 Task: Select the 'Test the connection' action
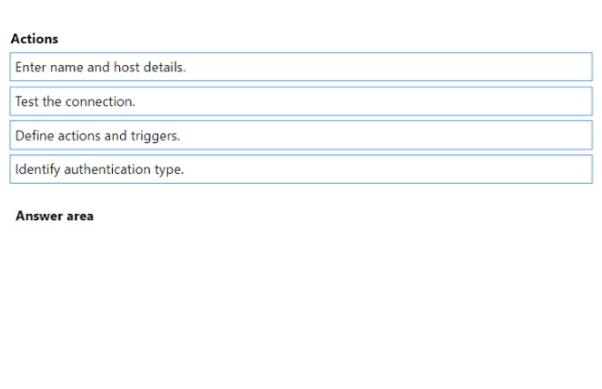point(301,101)
